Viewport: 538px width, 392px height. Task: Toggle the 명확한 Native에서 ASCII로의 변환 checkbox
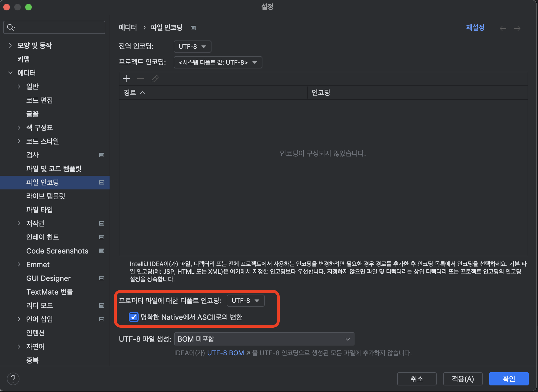click(134, 317)
